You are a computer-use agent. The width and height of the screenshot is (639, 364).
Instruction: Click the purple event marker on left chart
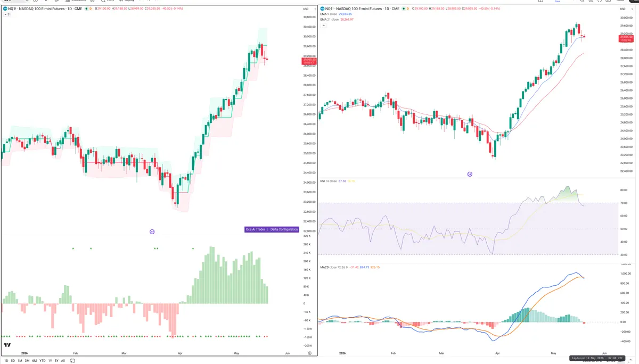point(152,231)
